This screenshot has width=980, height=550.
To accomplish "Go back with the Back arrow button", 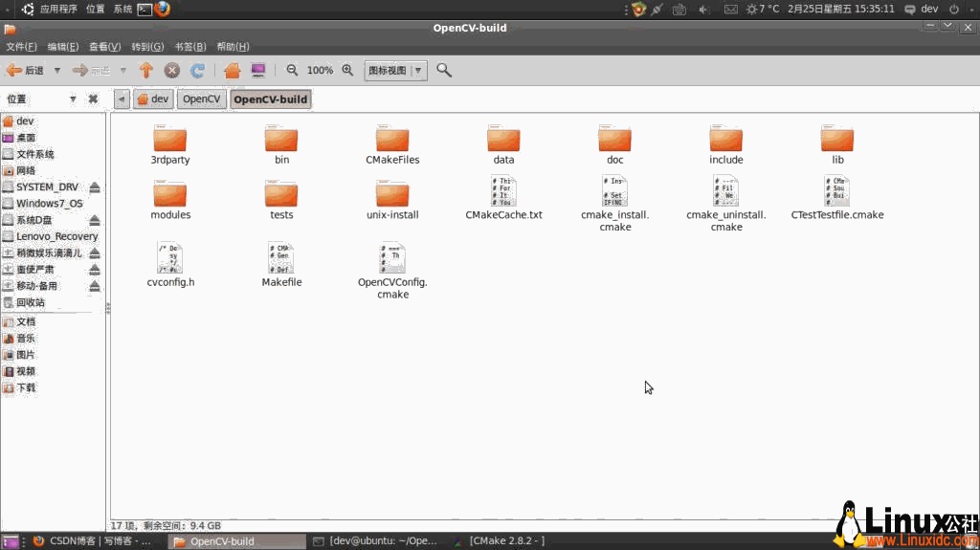I will [x=25, y=70].
